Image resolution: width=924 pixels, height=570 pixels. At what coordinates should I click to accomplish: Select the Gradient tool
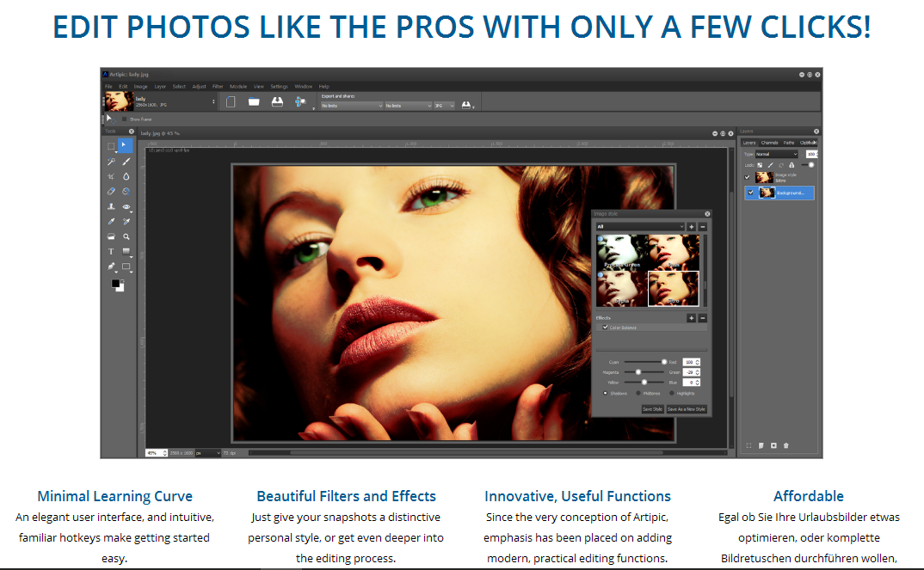click(x=126, y=251)
